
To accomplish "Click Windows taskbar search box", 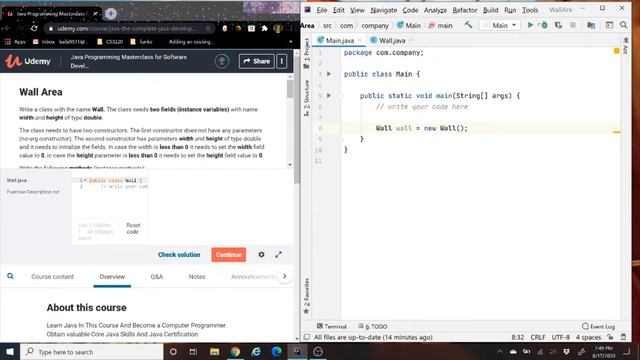I will (x=92, y=351).
